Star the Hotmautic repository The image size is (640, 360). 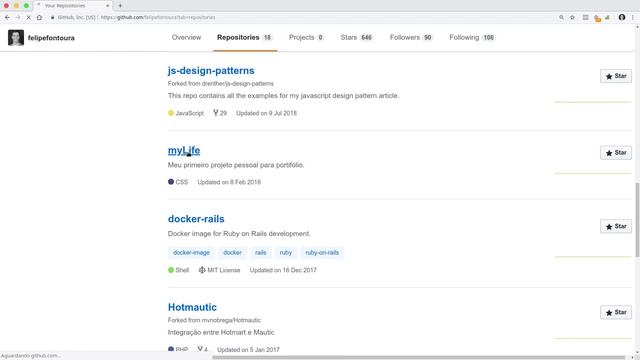(616, 312)
